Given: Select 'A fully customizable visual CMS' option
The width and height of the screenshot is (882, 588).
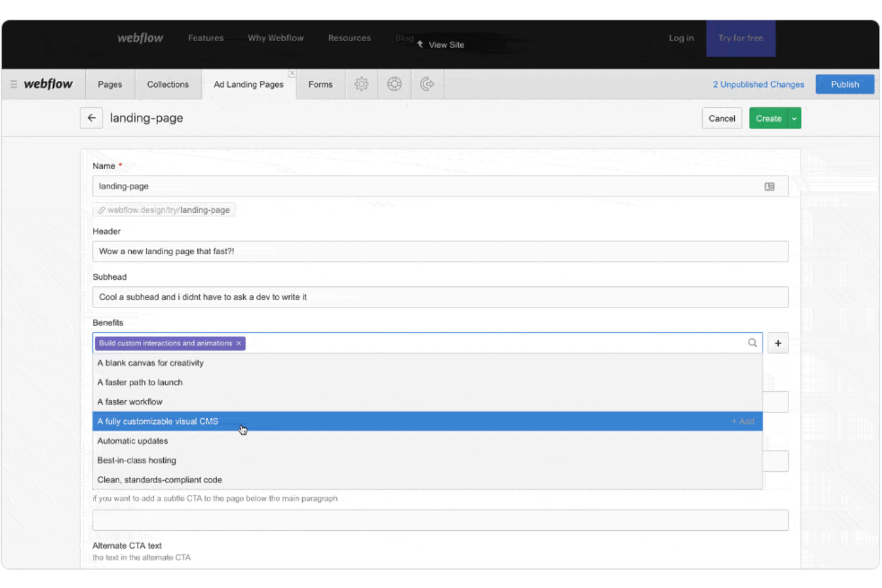Looking at the screenshot, I should coord(158,421).
